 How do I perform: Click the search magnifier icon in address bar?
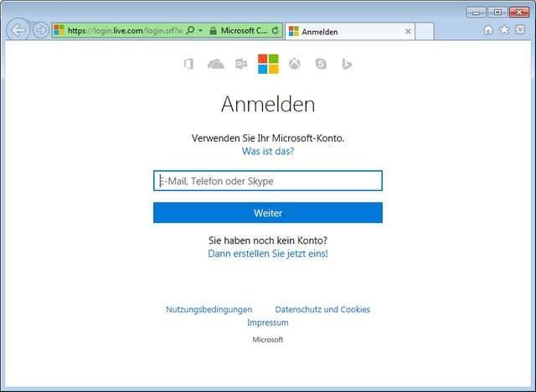[x=191, y=30]
